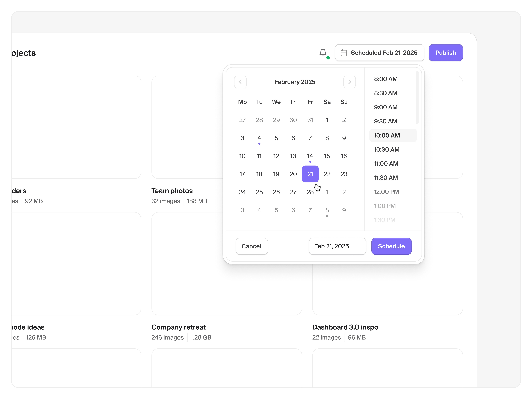Open the notifications bell icon
The width and height of the screenshot is (532, 399).
323,53
